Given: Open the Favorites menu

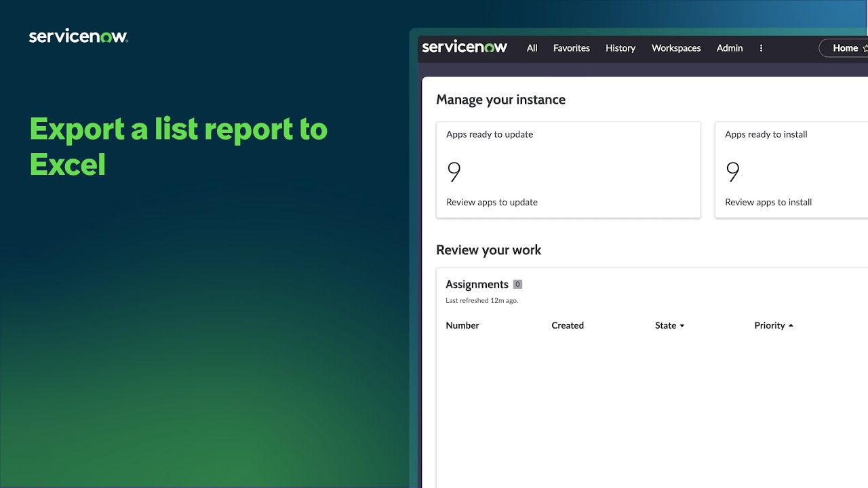Looking at the screenshot, I should (571, 48).
